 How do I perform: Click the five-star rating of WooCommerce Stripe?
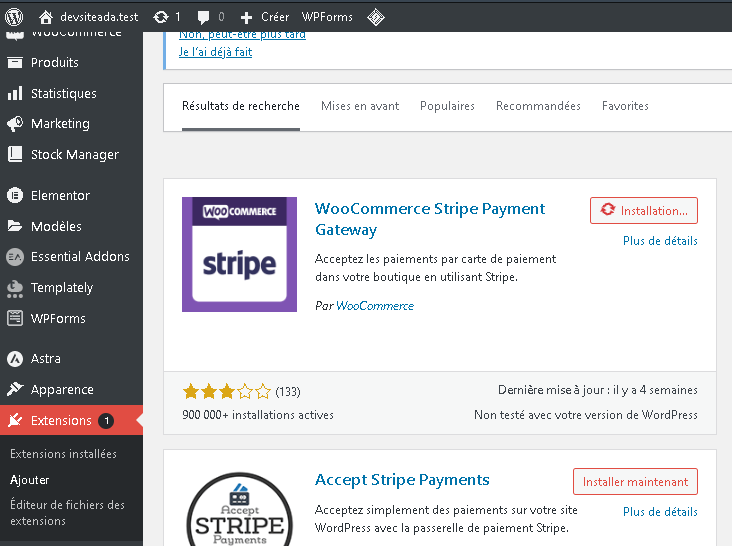point(227,392)
